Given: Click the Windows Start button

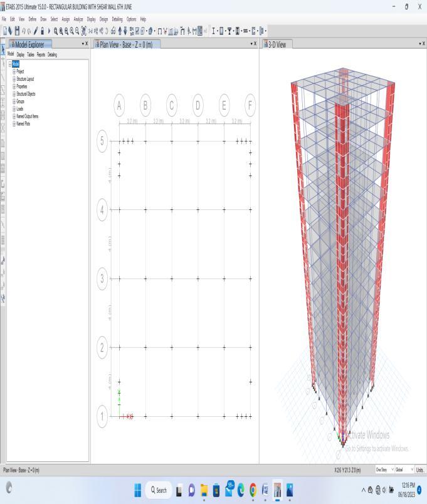Looking at the screenshot, I should pyautogui.click(x=137, y=490).
